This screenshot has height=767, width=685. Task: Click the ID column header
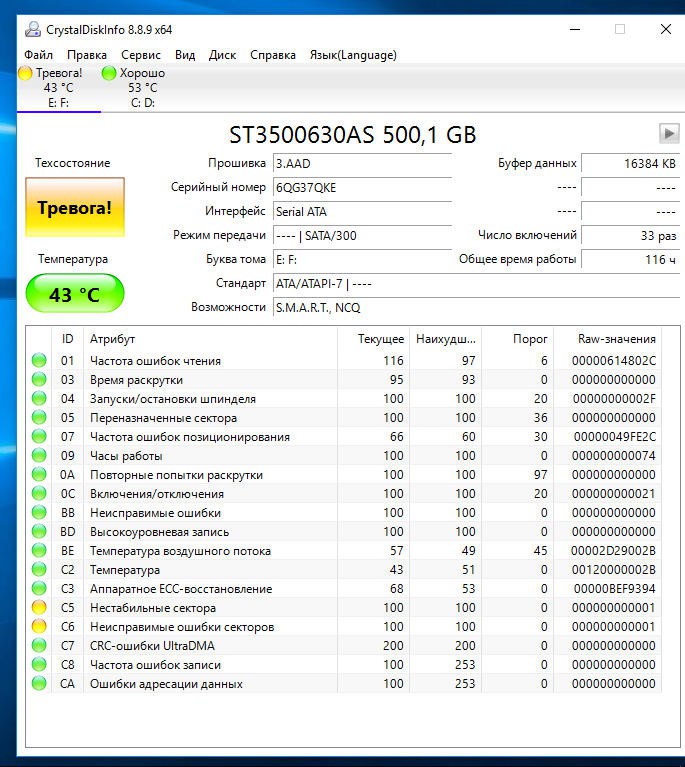point(67,338)
